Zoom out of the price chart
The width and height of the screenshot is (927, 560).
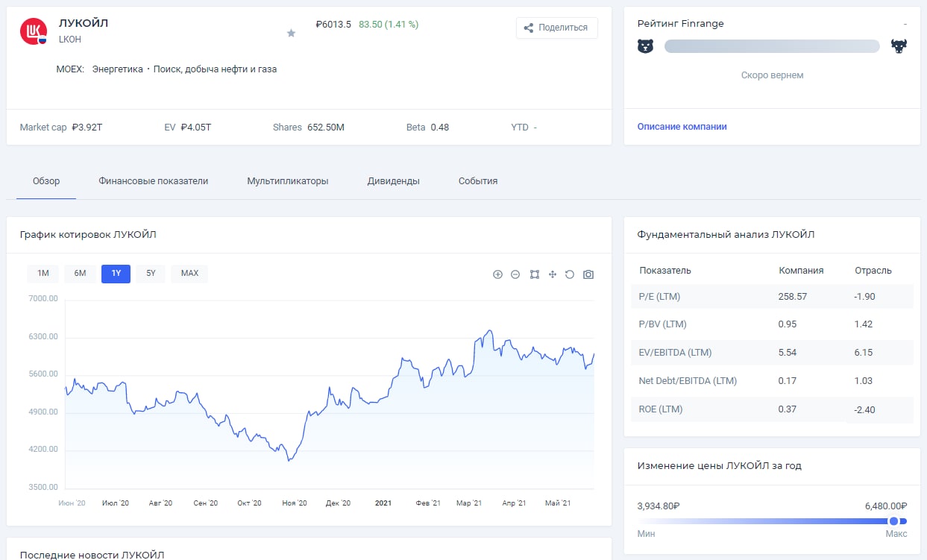tap(515, 274)
